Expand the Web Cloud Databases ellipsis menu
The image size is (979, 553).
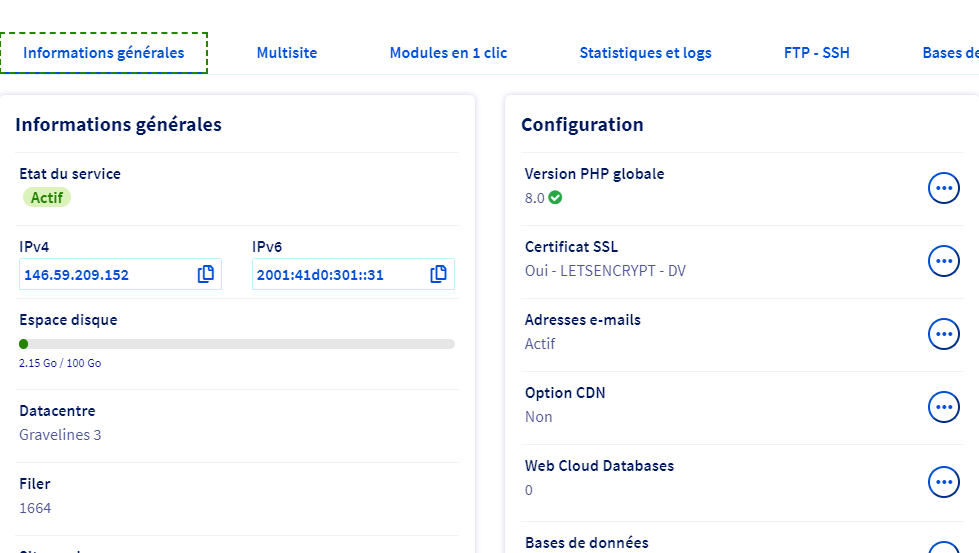943,481
